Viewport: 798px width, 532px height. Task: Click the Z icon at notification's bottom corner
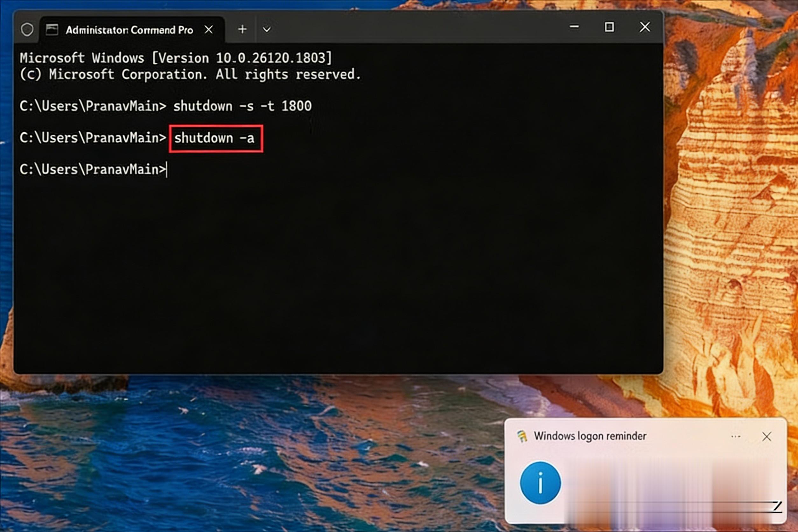pyautogui.click(x=777, y=506)
